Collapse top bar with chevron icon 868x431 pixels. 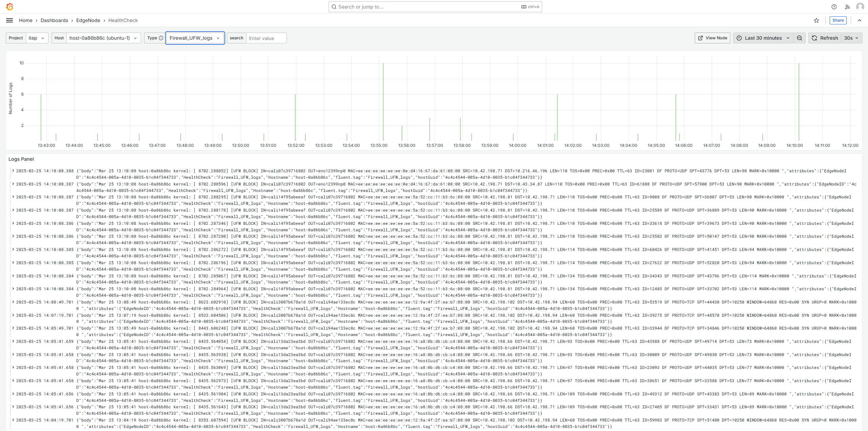(x=860, y=20)
